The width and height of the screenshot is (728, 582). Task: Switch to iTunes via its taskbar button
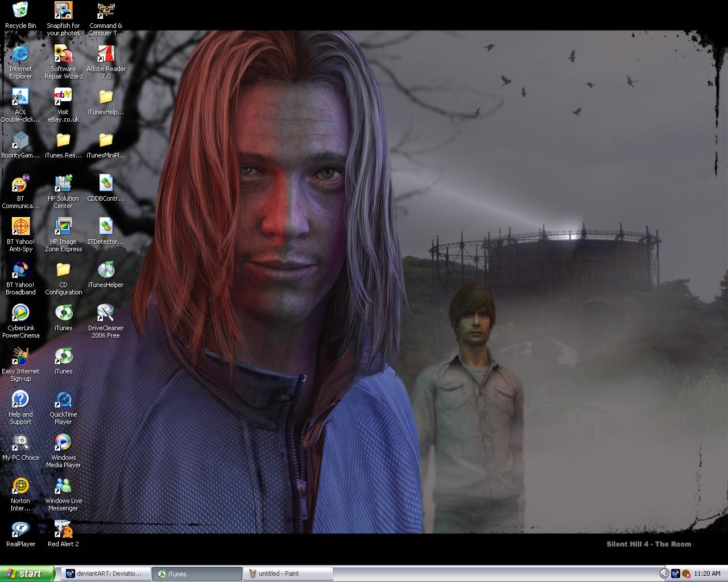[x=197, y=573]
